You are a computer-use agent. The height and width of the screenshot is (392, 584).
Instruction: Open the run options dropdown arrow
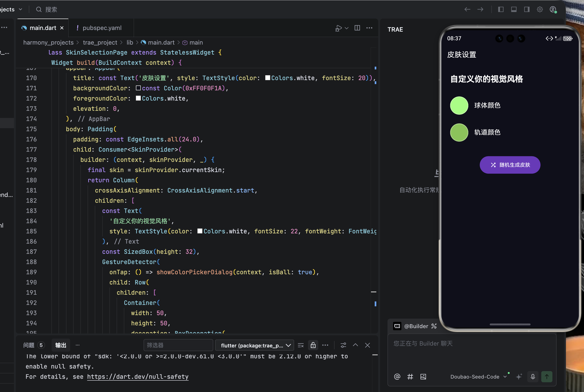point(347,28)
